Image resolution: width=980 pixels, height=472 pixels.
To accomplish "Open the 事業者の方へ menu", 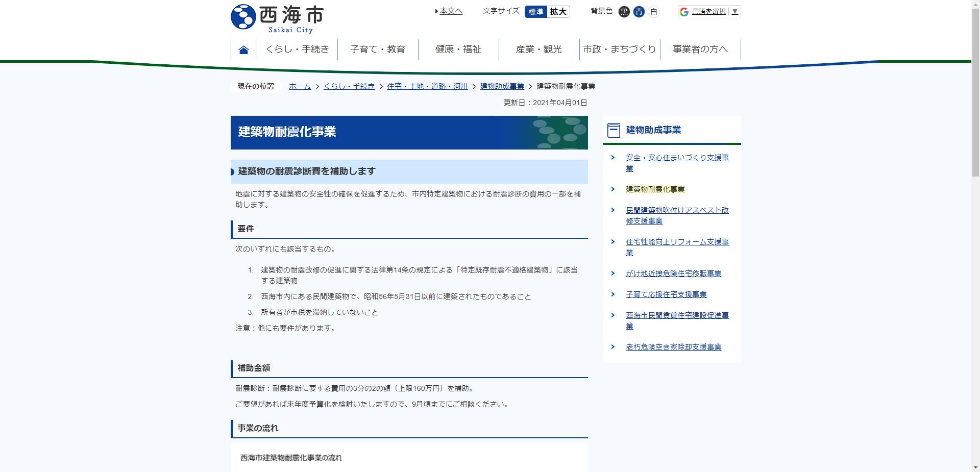I will [700, 49].
